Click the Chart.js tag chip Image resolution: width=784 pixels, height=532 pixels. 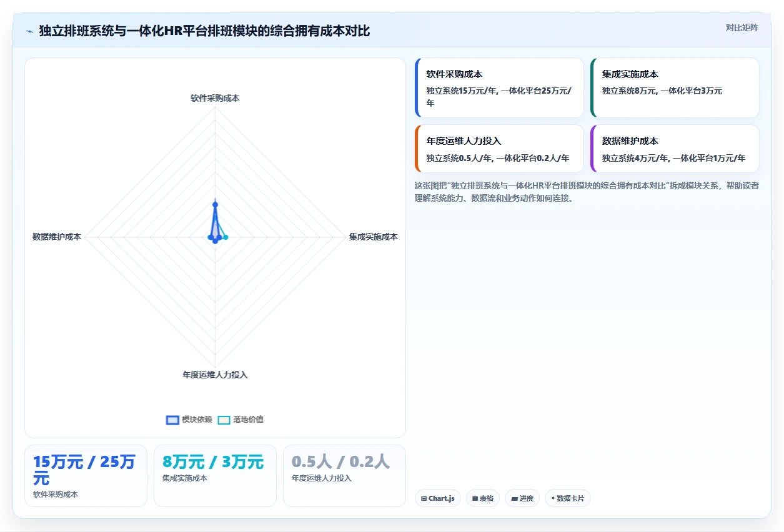pos(438,498)
